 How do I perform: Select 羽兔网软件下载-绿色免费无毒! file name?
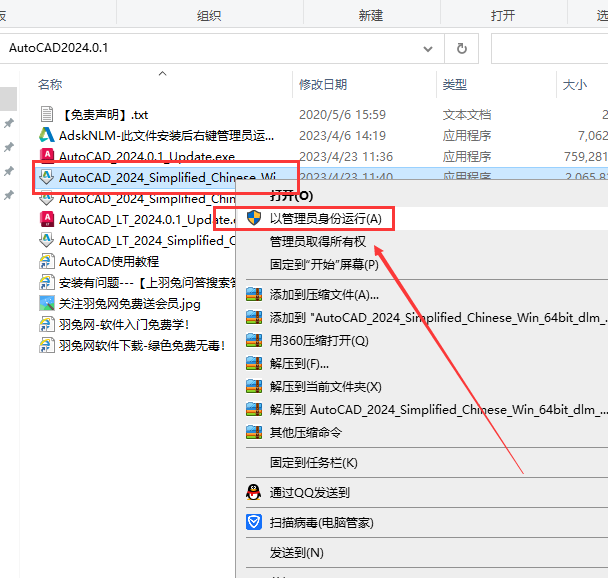point(142,345)
